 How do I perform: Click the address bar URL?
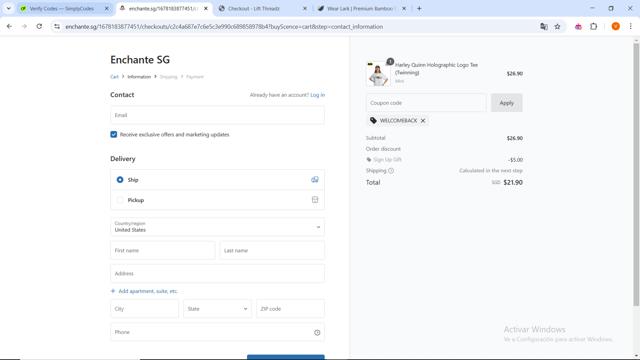pyautogui.click(x=224, y=27)
